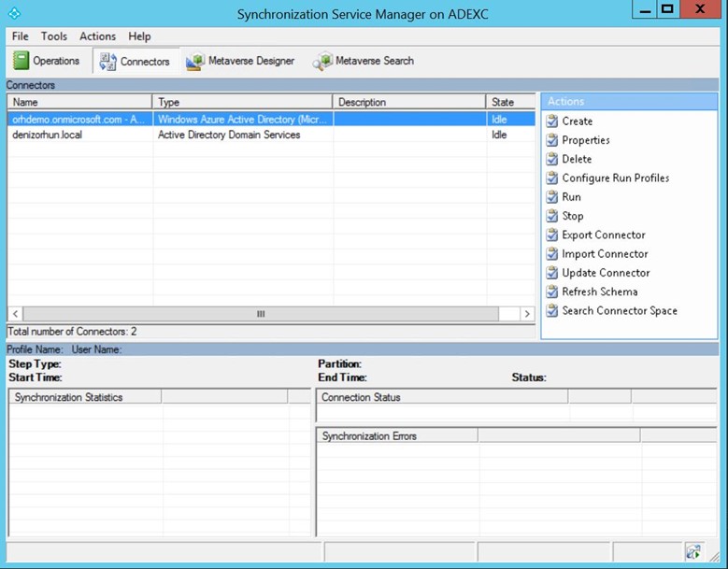The image size is (728, 569).
Task: Click icon beside Export Connector
Action: 552,235
